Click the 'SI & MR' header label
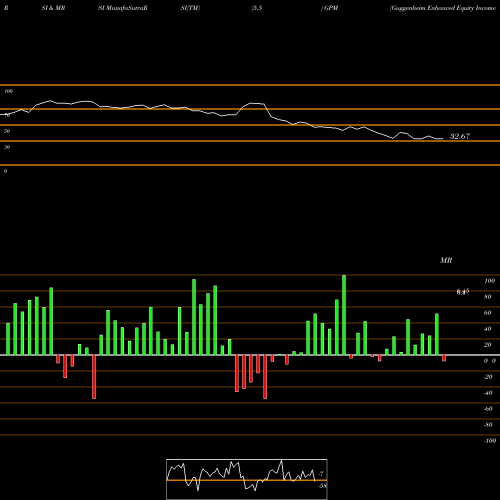Image resolution: width=500 pixels, height=500 pixels. 53,8
